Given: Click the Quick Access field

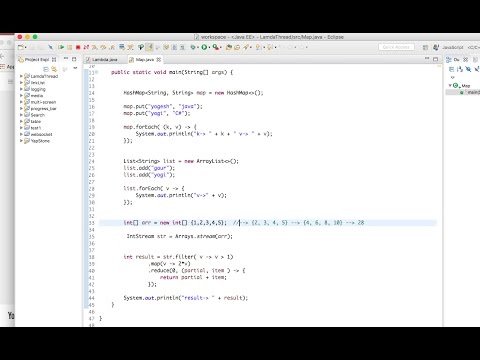Looking at the screenshot, I should point(396,47).
